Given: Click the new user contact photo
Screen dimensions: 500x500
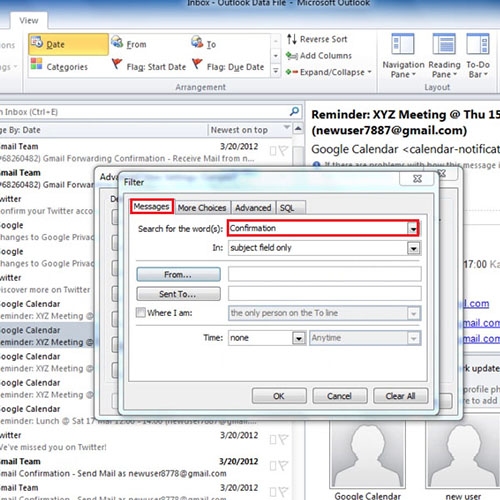Looking at the screenshot, I should click(x=463, y=455).
